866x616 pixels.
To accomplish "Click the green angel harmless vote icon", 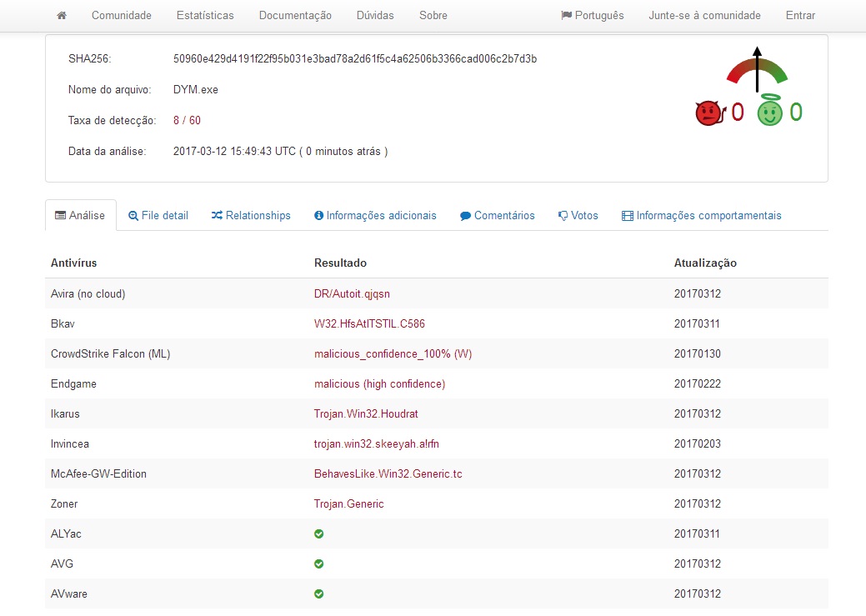I will click(769, 110).
